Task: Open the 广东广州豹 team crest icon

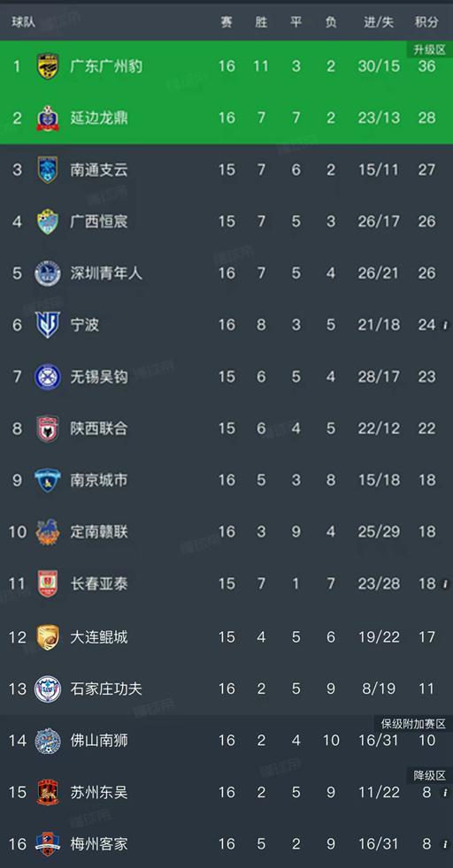Action: pyautogui.click(x=48, y=66)
